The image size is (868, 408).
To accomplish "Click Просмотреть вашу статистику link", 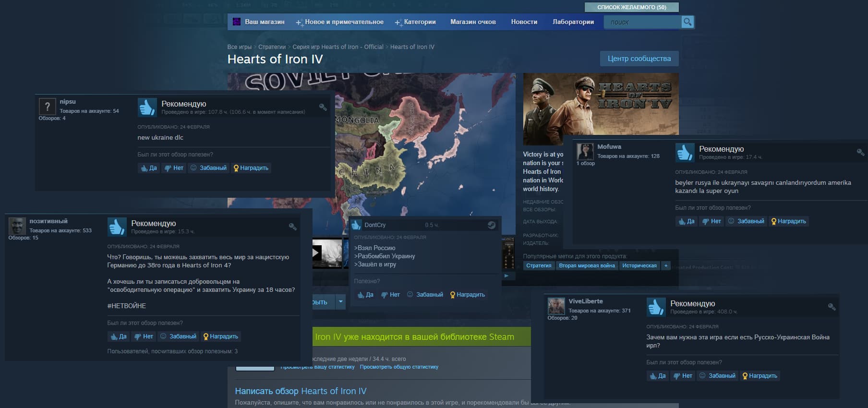I will 317,367.
